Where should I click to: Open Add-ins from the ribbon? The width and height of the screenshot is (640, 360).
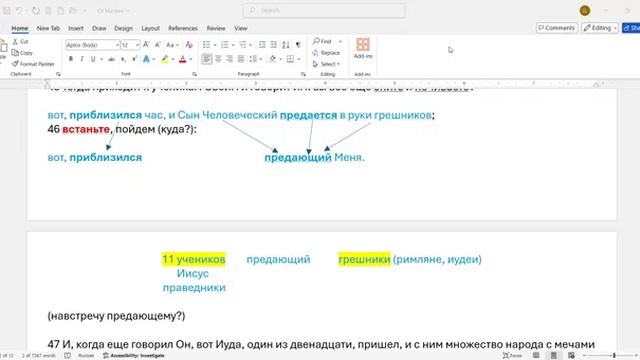(x=363, y=48)
